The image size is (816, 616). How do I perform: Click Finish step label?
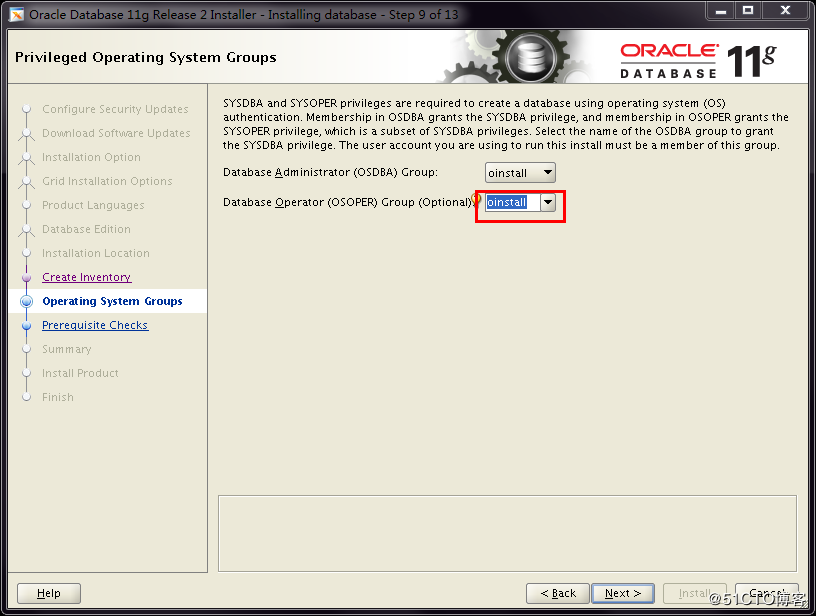point(58,397)
